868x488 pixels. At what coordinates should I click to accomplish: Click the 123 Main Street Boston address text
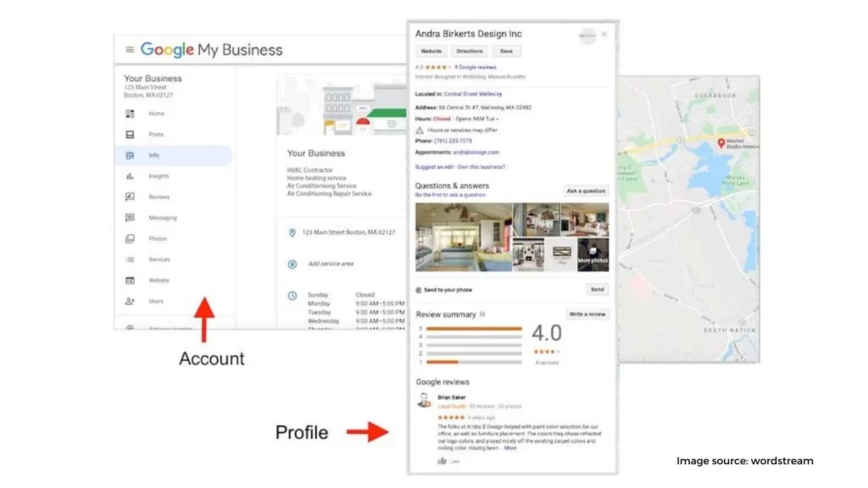click(x=348, y=233)
